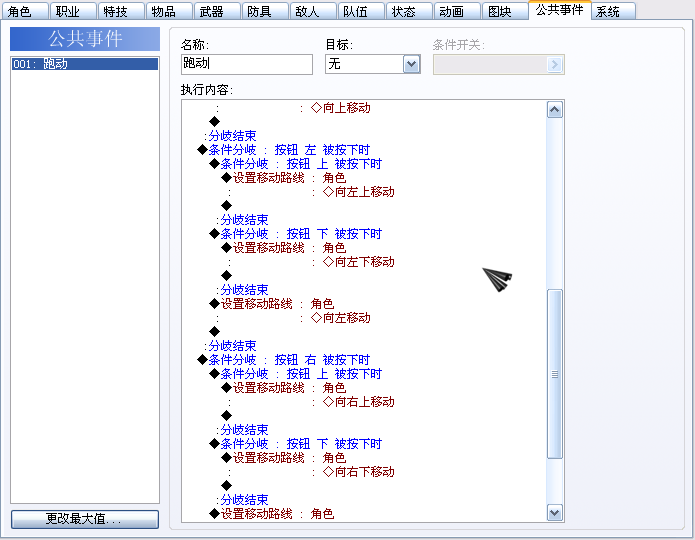
Task: Open the 系统 tab
Action: 613,11
